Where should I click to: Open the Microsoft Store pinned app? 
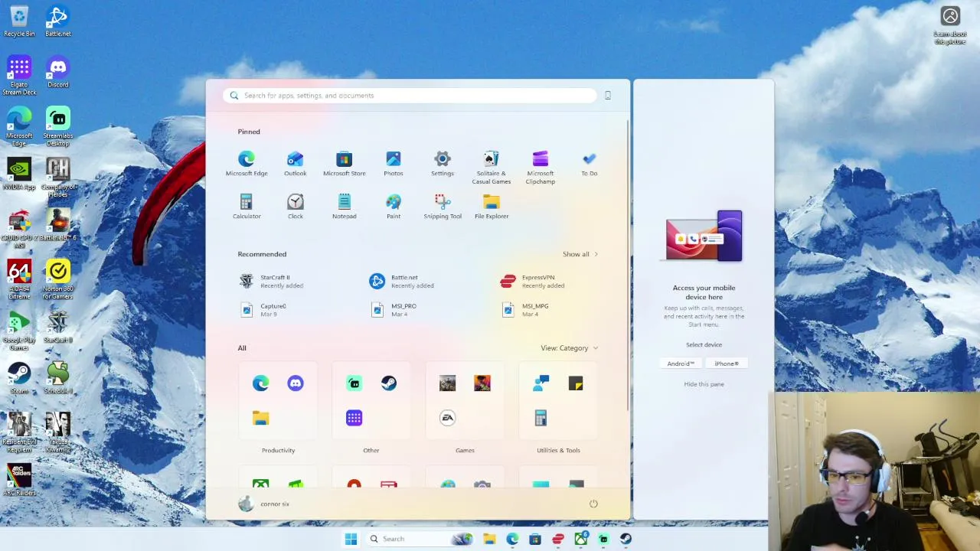345,164
